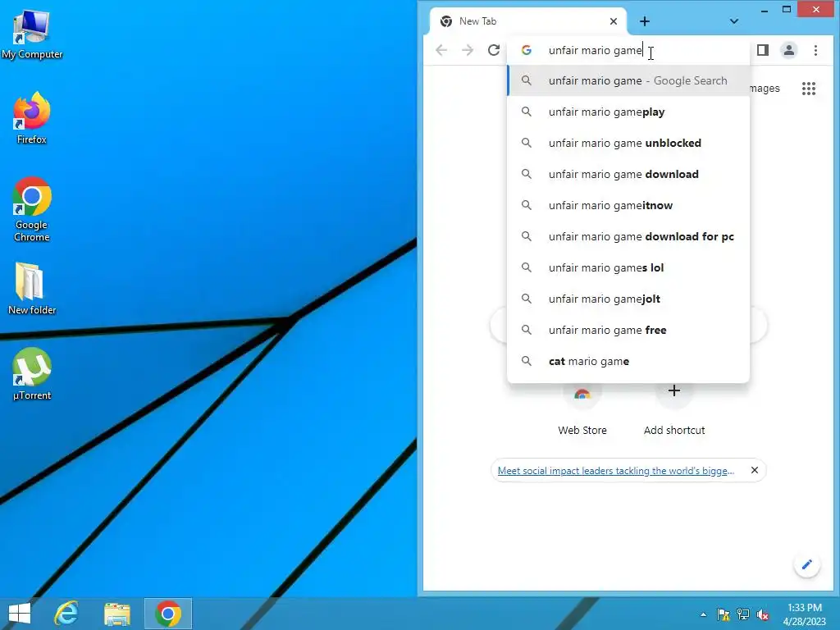Viewport: 840px width, 630px height.
Task: Open 'Meet social impact leaders' link
Action: (x=615, y=470)
